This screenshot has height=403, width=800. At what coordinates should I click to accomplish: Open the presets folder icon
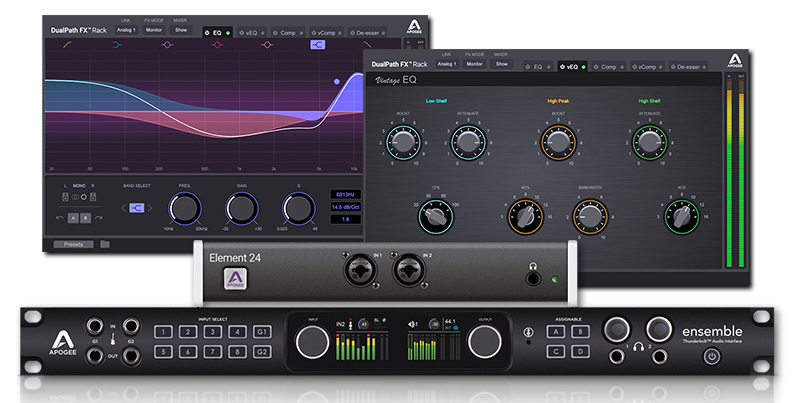[x=105, y=244]
